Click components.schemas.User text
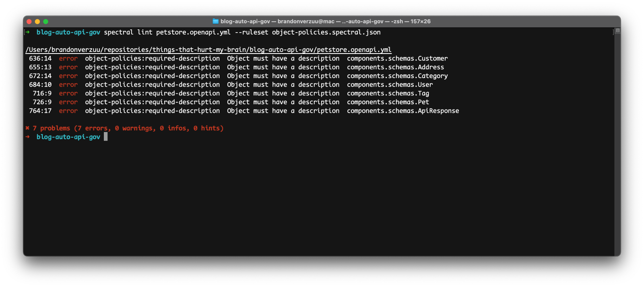Screen dimensions: 644x287 pyautogui.click(x=390, y=85)
